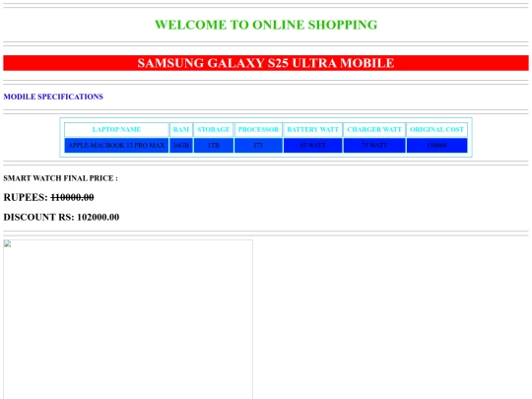Click the 'ORIGINAL COST' column header

click(437, 129)
